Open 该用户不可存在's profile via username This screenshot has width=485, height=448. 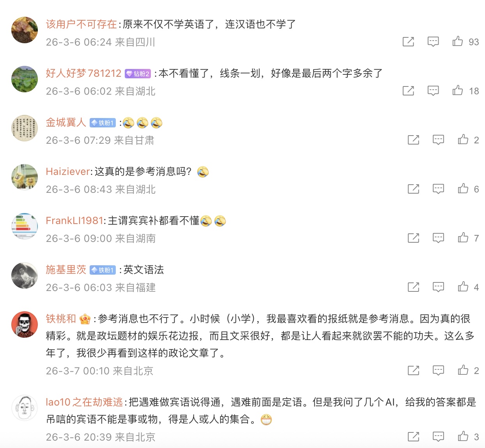coord(81,24)
